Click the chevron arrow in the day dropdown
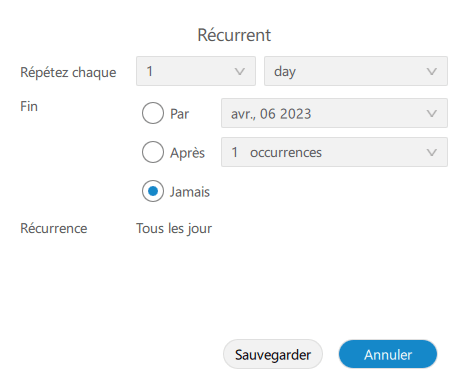468x382 pixels. pyautogui.click(x=432, y=71)
